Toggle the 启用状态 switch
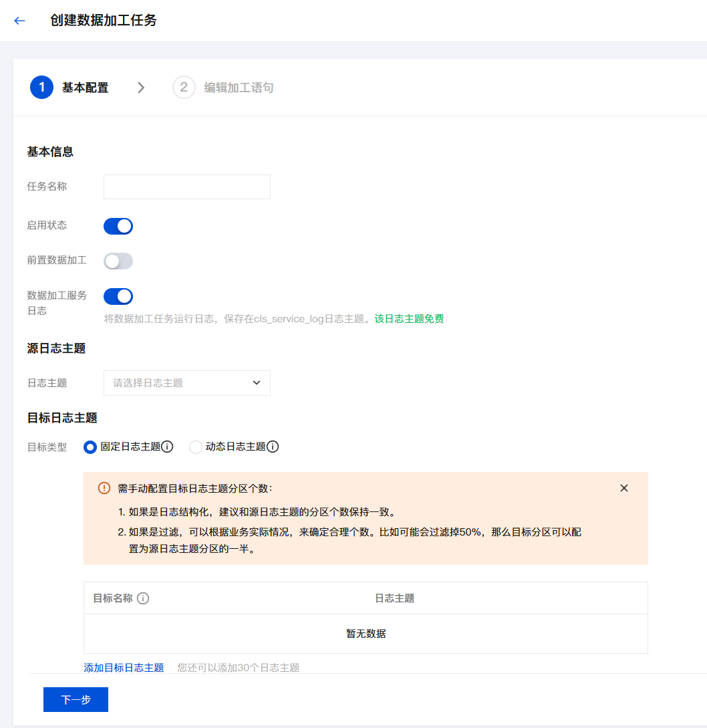The image size is (707, 728). [x=118, y=226]
